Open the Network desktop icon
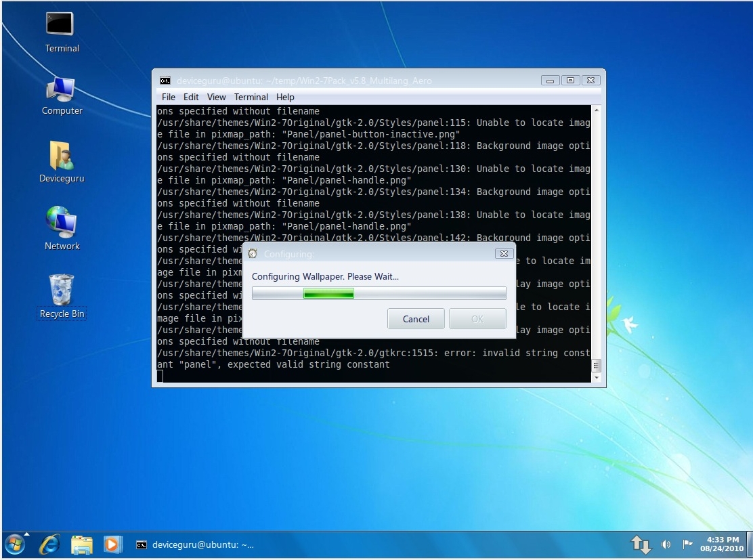Image resolution: width=753 pixels, height=560 pixels. (61, 228)
